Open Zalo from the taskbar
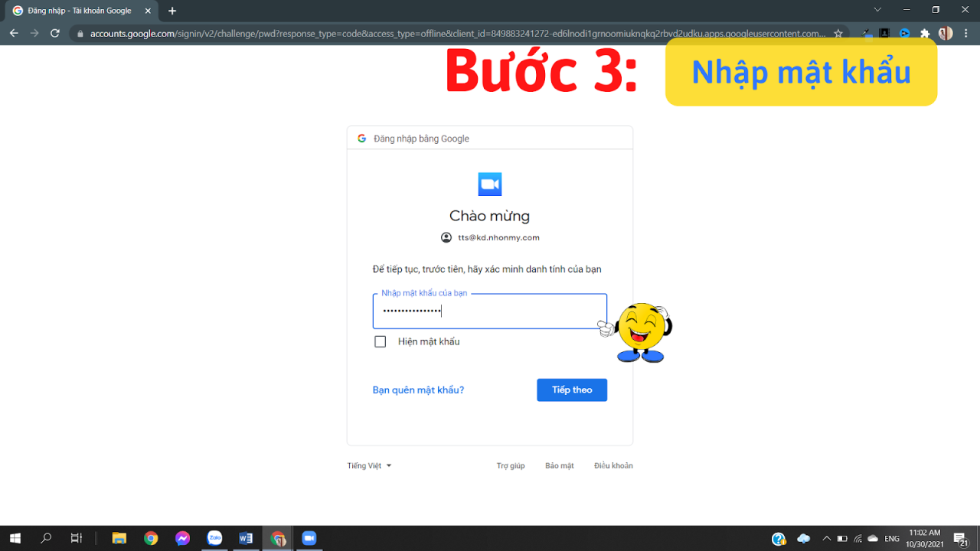980x551 pixels. pyautogui.click(x=214, y=538)
